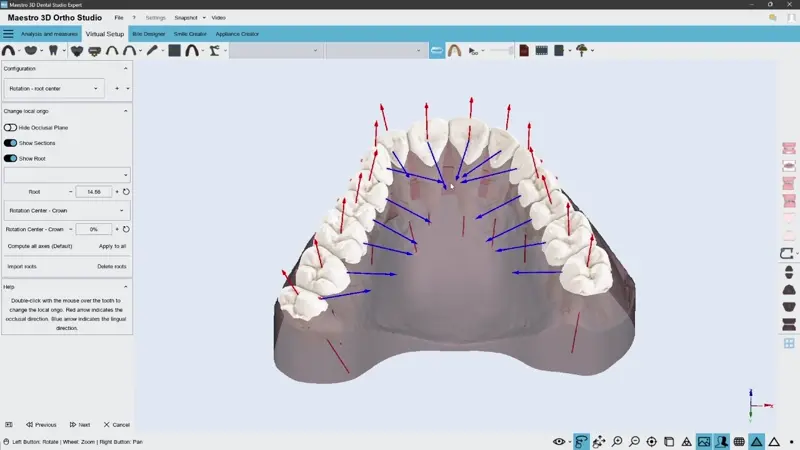Toggle the face profile display icon
Viewport: 800px width, 450px height.
coord(721,441)
